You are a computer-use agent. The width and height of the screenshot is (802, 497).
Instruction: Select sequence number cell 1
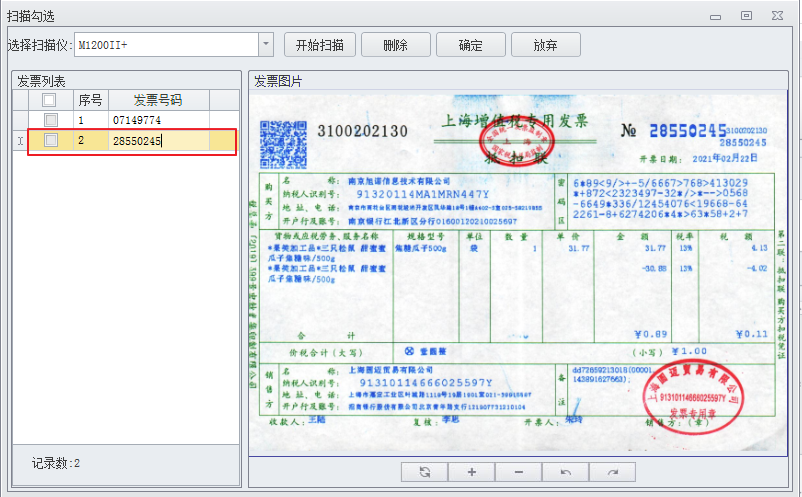pos(91,120)
